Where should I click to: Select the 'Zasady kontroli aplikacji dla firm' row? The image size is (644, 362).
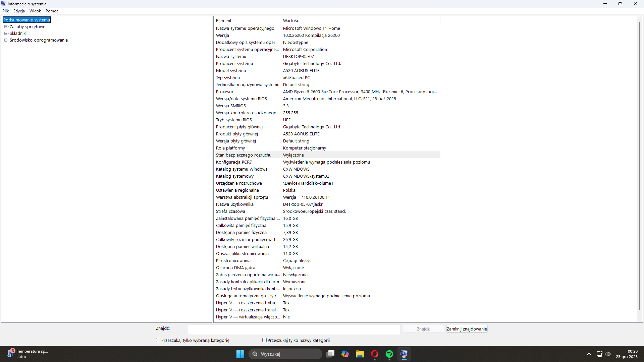327,282
